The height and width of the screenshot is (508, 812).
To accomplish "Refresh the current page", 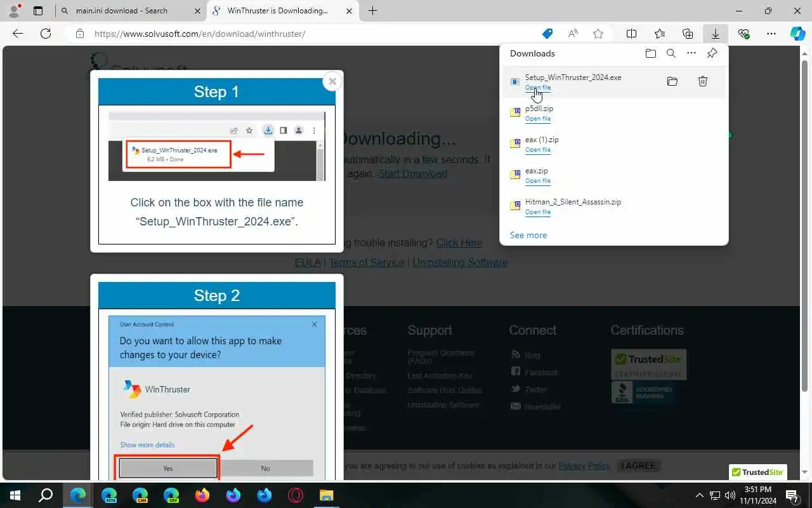I will click(x=46, y=34).
